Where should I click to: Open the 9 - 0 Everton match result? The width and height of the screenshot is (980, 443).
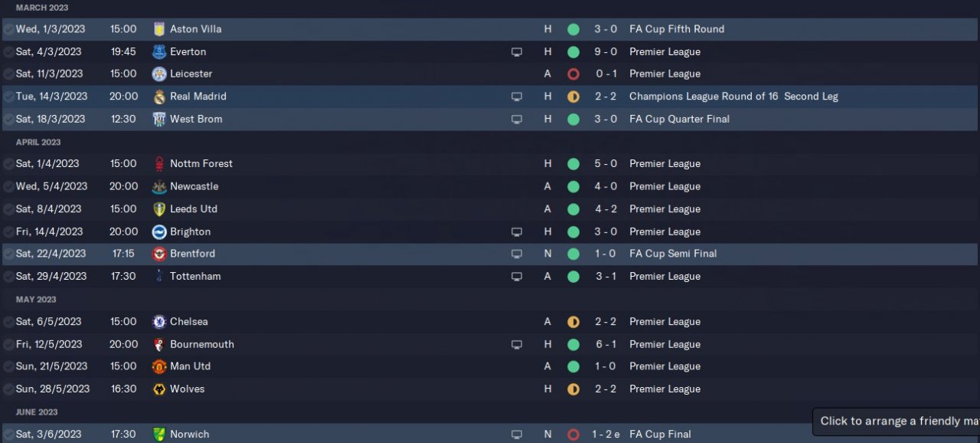(605, 52)
